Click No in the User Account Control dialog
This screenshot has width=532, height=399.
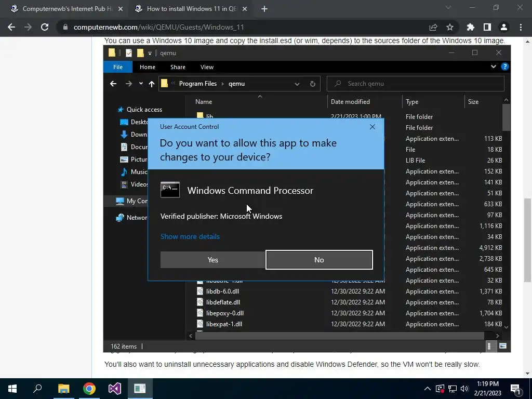[319, 260]
